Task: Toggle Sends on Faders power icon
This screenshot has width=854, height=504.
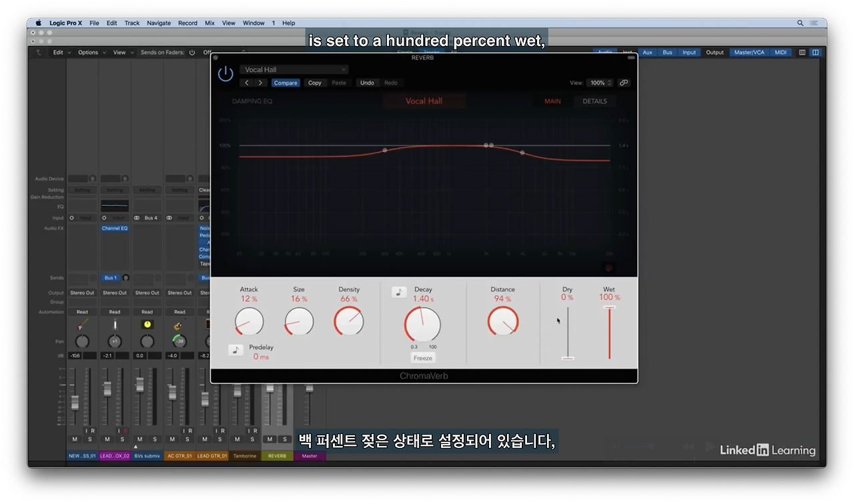Action: (192, 53)
